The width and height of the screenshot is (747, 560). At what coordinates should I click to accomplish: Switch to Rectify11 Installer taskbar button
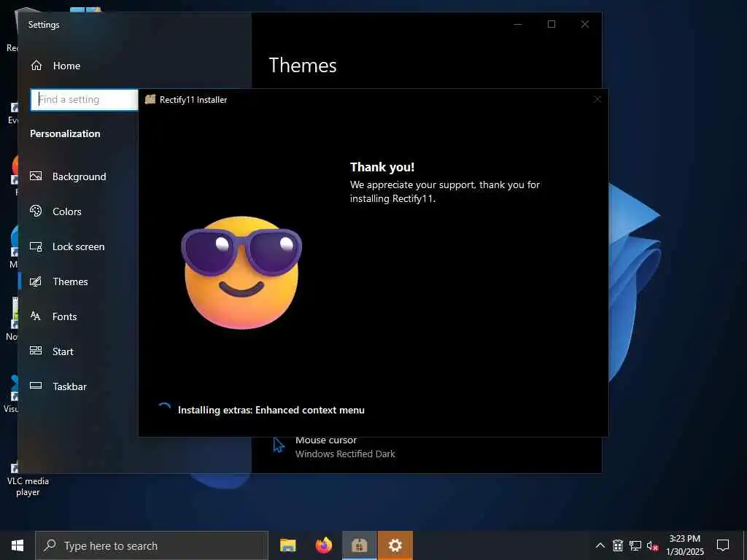pos(360,545)
